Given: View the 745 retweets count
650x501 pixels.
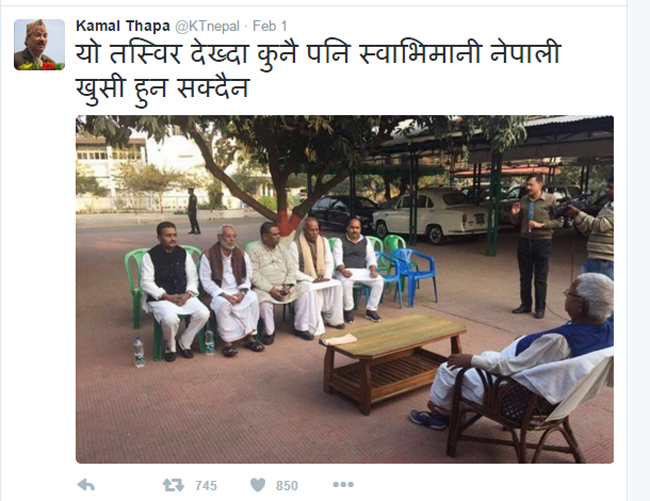Looking at the screenshot, I should 206,485.
